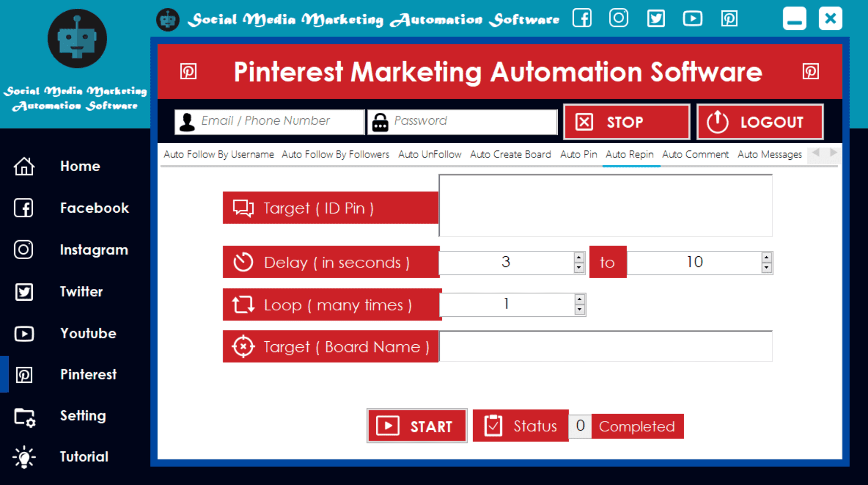This screenshot has width=868, height=485.
Task: Focus the Password field
Action: 463,121
